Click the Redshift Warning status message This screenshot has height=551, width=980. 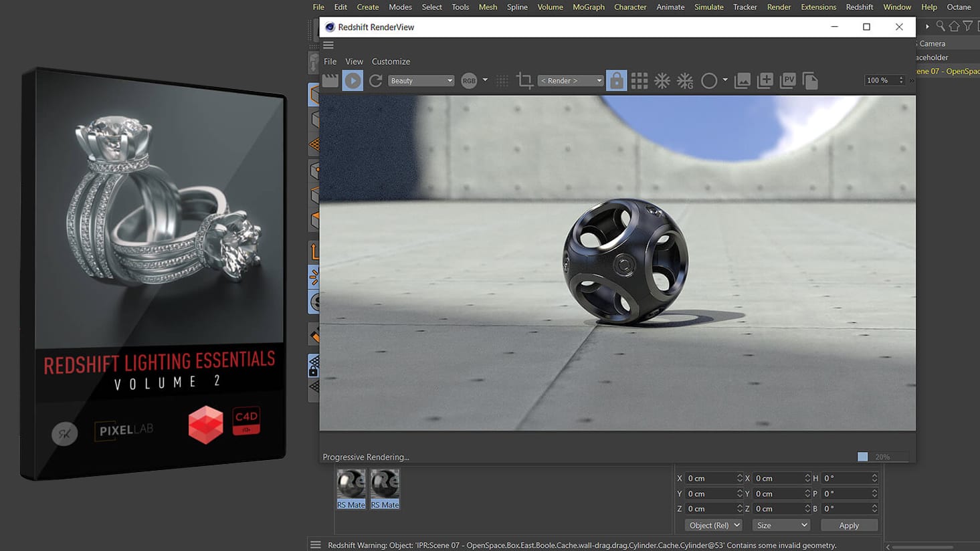tap(582, 546)
